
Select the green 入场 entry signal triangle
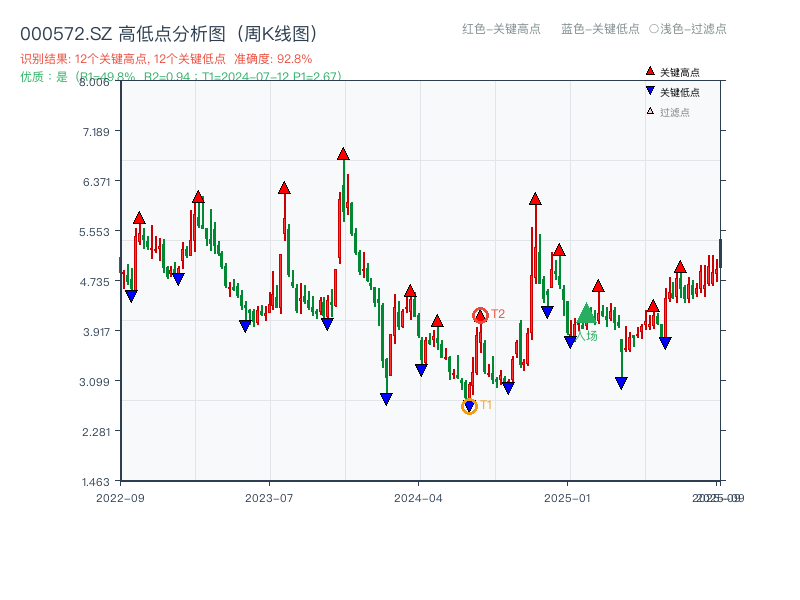coord(586,313)
